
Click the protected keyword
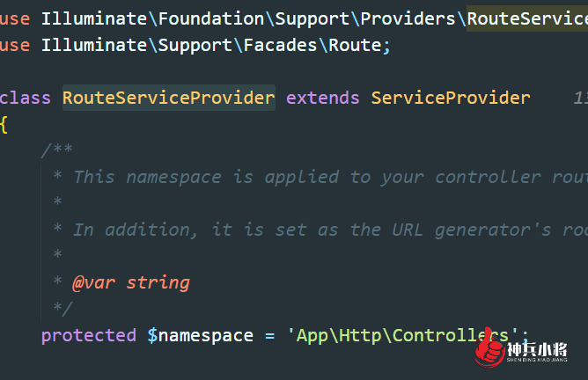tap(89, 335)
